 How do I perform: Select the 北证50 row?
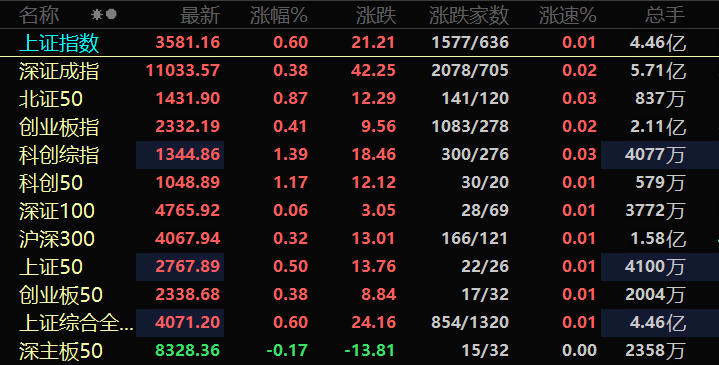(360, 99)
